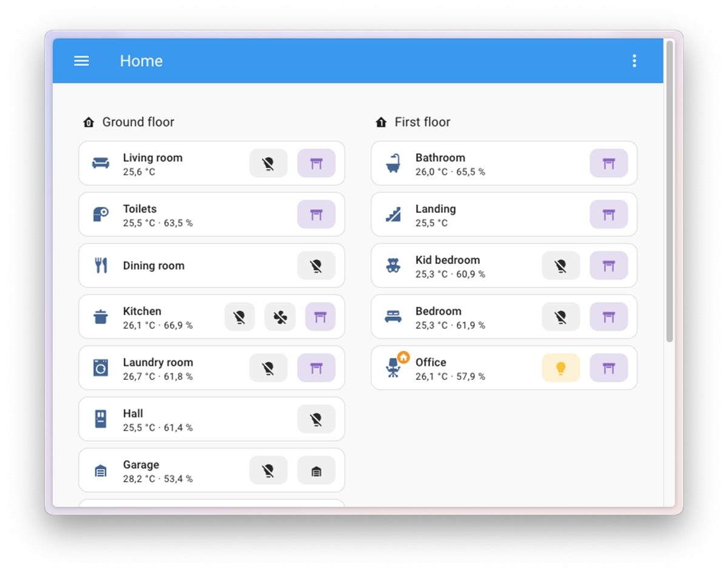
Task: Click the Office chair icon
Action: tap(393, 368)
